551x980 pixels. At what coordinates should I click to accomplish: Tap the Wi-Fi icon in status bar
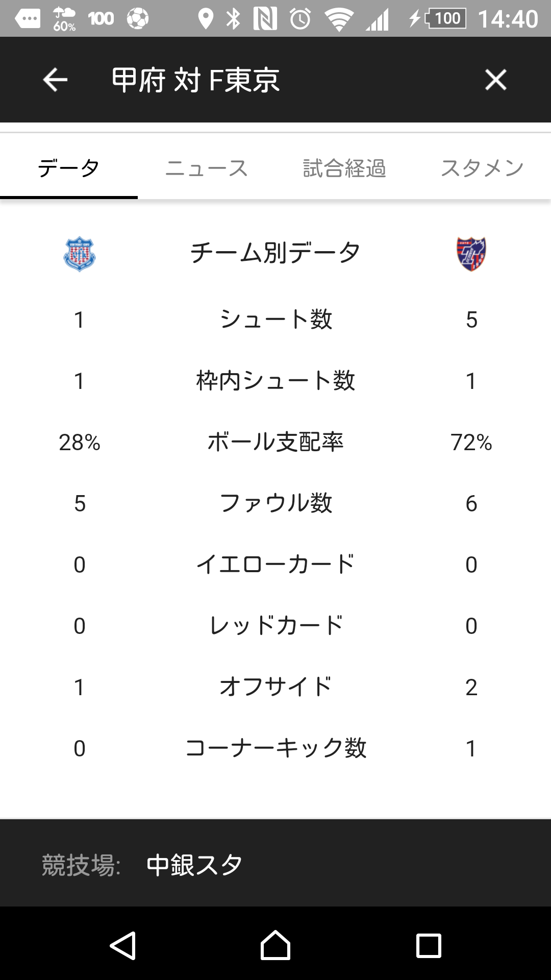point(339,19)
